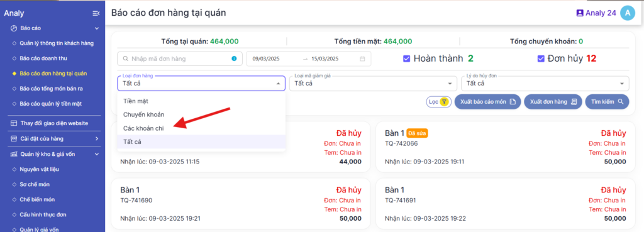Click the yellow filter funnel icon
This screenshot has width=644, height=232.
tap(444, 101)
